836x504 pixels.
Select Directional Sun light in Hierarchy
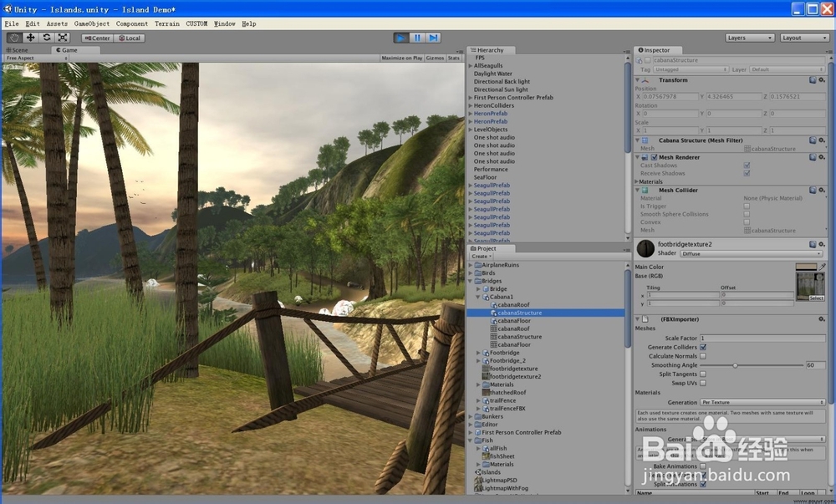(x=501, y=89)
